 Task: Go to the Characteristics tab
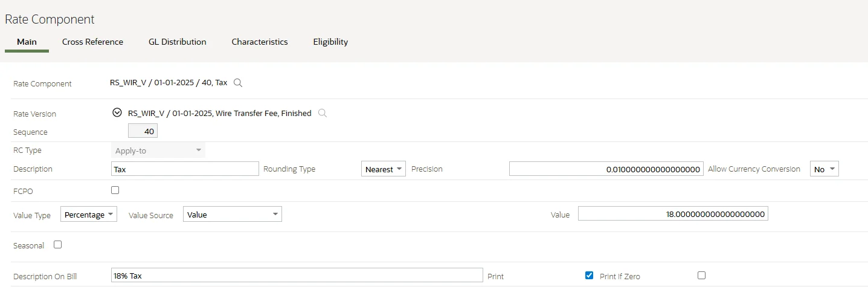click(x=260, y=42)
